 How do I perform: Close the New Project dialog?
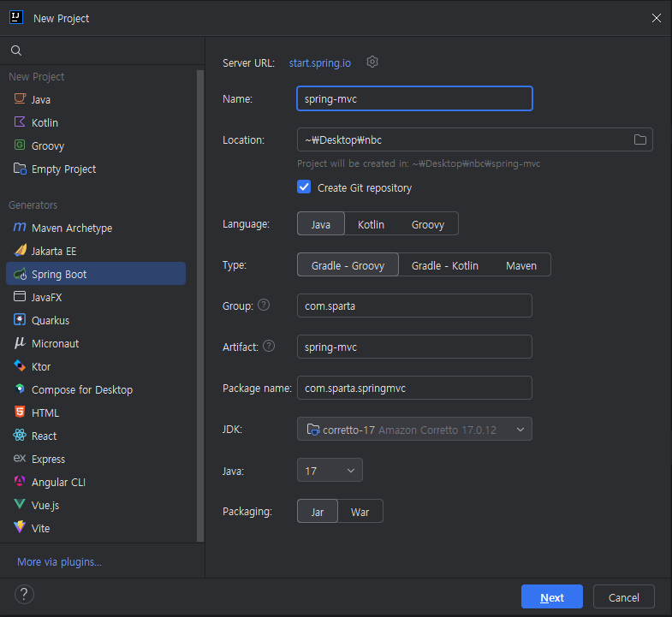(x=656, y=18)
